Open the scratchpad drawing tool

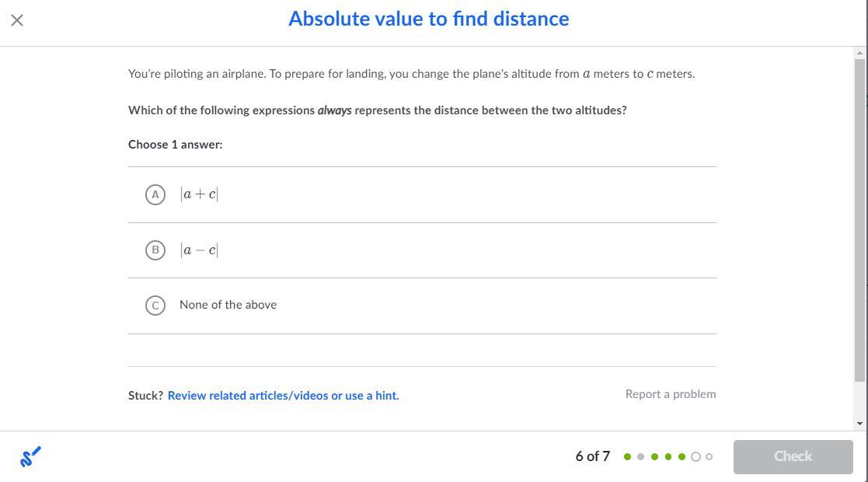pyautogui.click(x=30, y=457)
